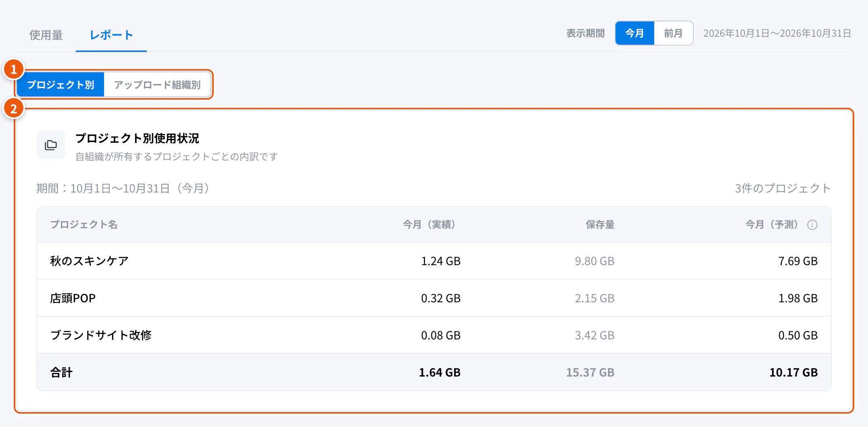
Task: Click the 3.42 GB storage value
Action: pos(595,335)
